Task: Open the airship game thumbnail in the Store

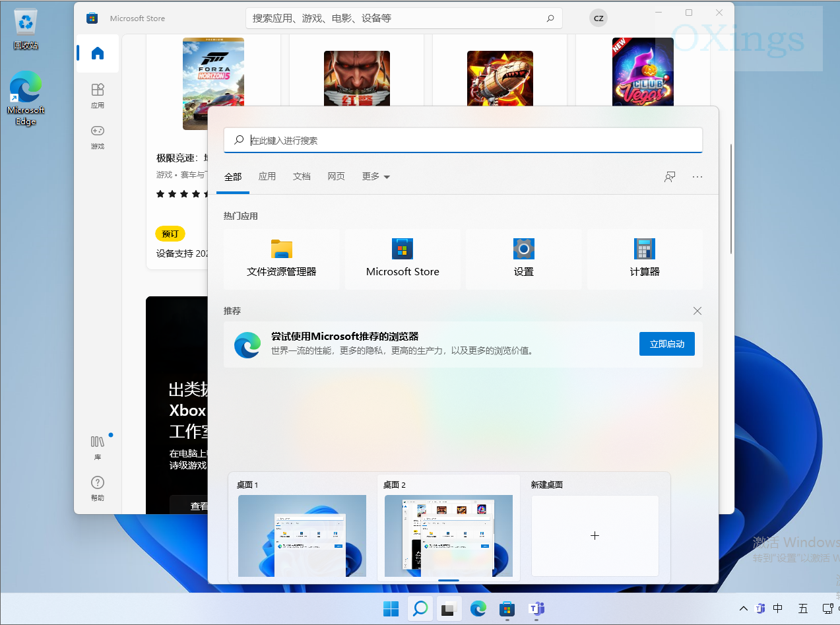Action: pos(500,79)
